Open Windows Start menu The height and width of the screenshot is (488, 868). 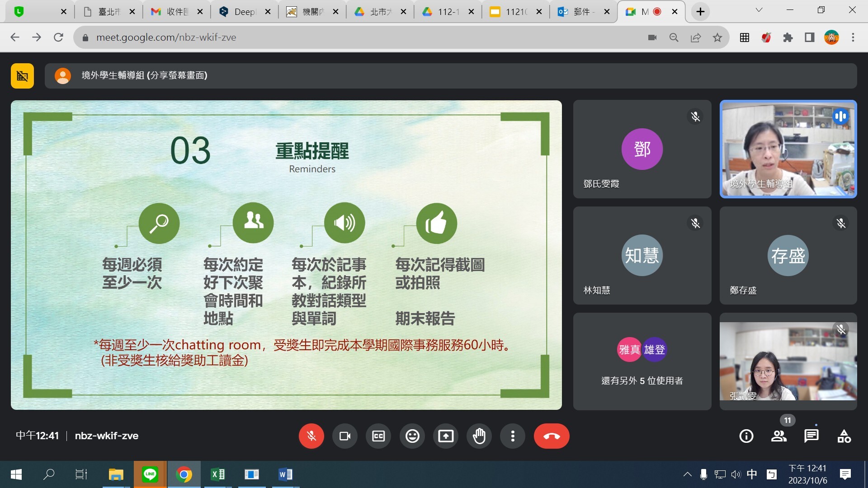(16, 474)
